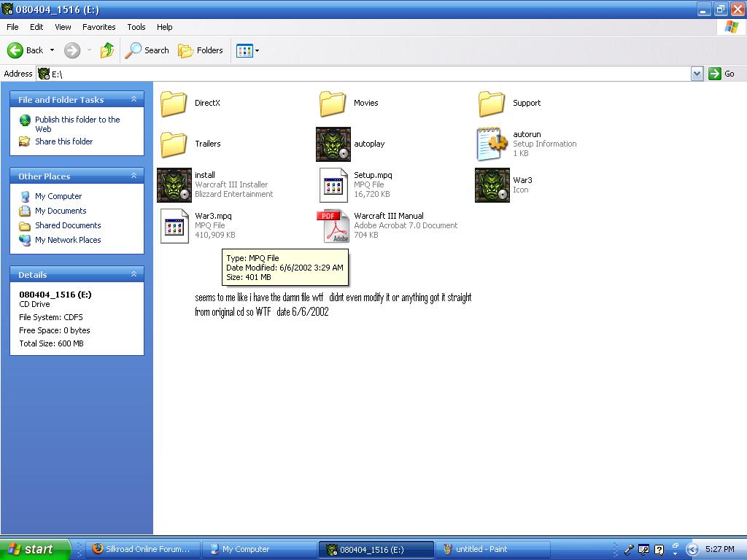This screenshot has width=747, height=560.
Task: Click Share this folder link
Action: click(x=63, y=141)
